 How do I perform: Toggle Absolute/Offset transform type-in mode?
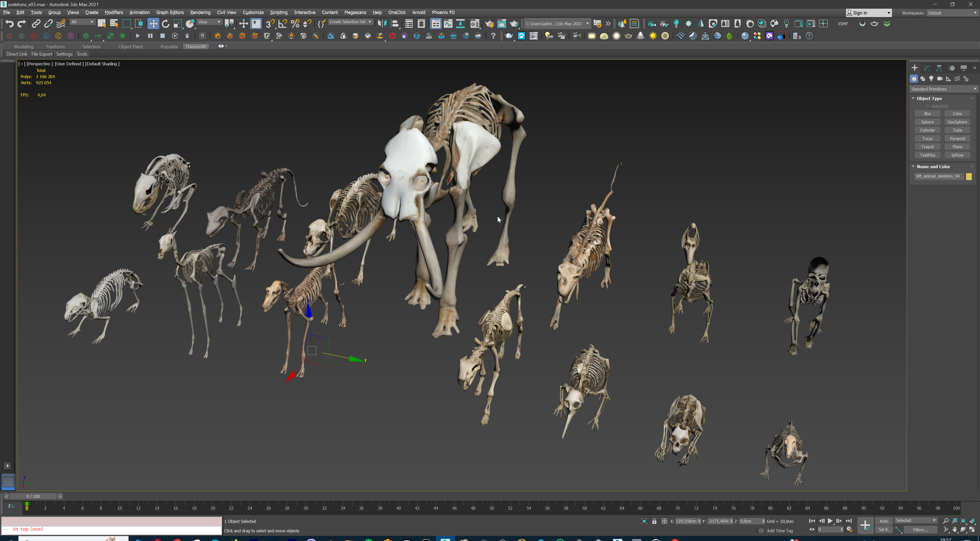coord(665,521)
